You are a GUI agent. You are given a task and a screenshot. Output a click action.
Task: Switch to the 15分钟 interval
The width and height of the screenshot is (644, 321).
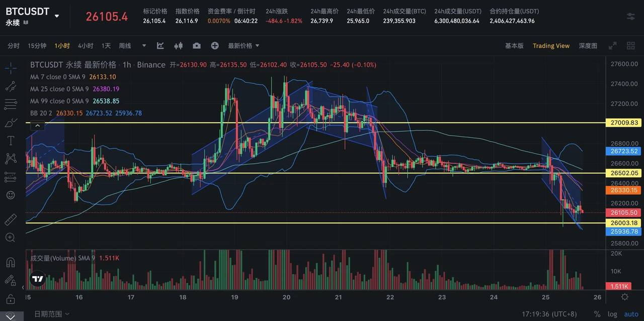tap(37, 46)
